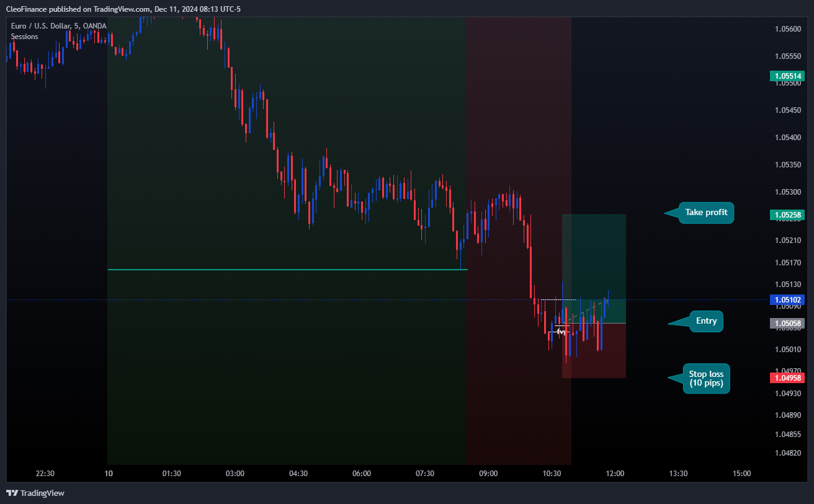Click the 1.04820 price axis label

788,453
